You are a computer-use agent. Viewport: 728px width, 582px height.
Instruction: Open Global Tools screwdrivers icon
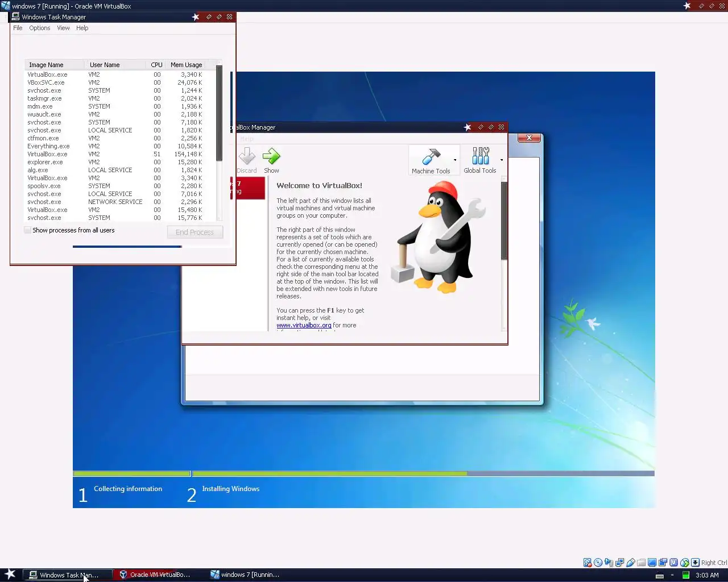tap(481, 156)
